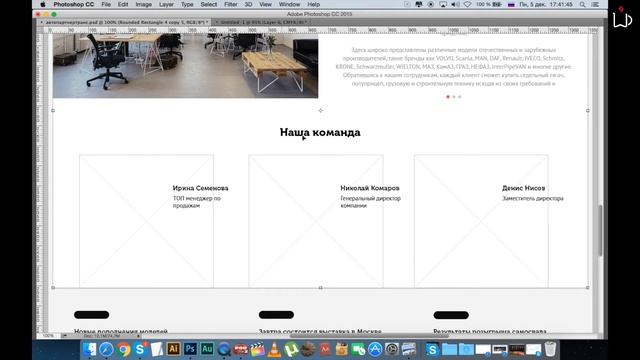Launch Google Chrome from the Dock
This screenshot has height=360, width=640.
coord(123,349)
